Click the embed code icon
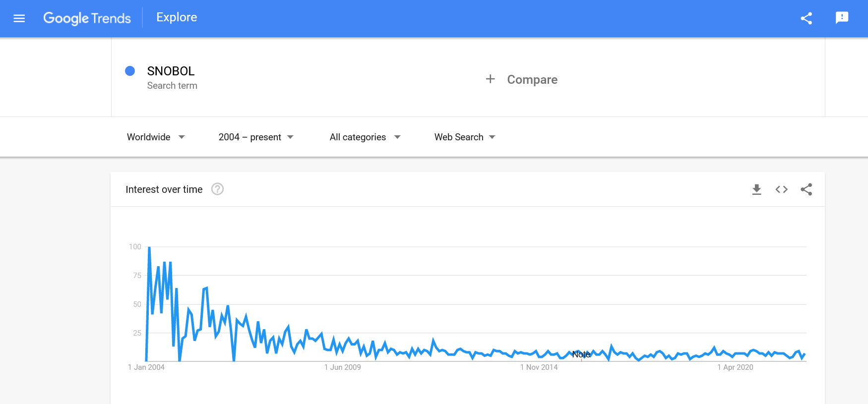 tap(781, 189)
